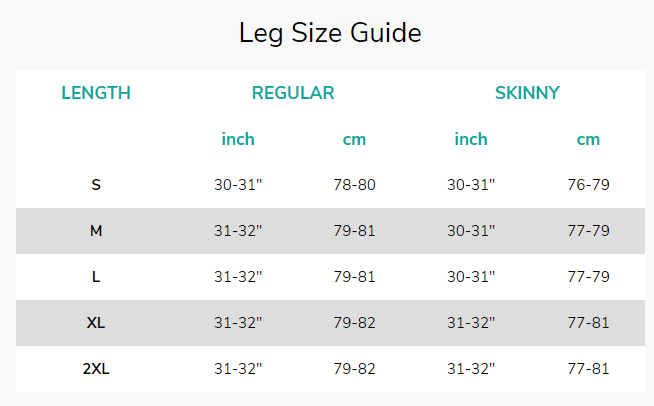Select the L size row label

(96, 277)
